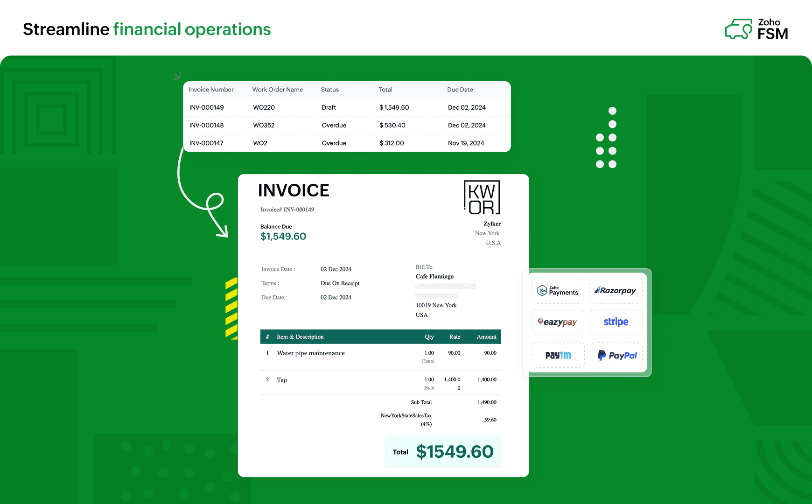Click the KWOR company logo
812x504 pixels.
click(481, 197)
